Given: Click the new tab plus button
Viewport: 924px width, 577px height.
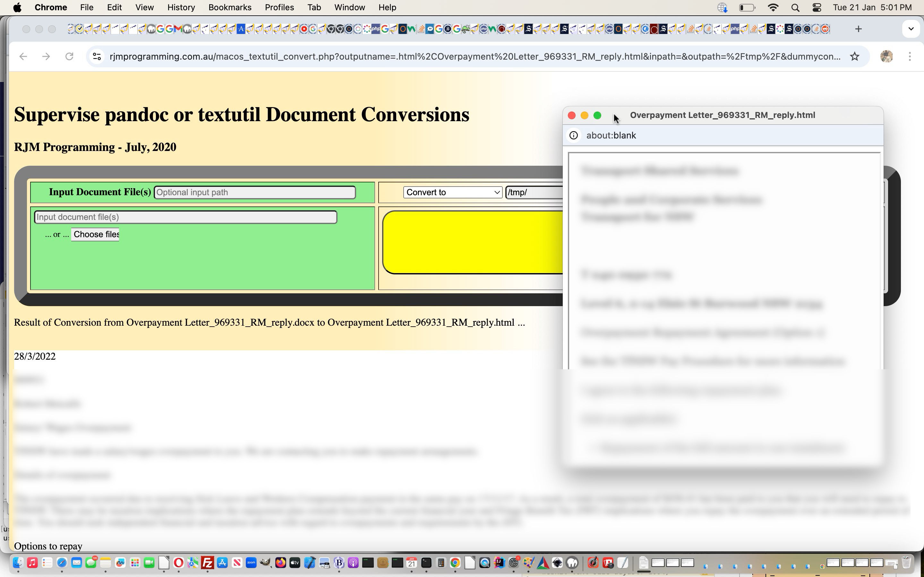Looking at the screenshot, I should pyautogui.click(x=858, y=29).
